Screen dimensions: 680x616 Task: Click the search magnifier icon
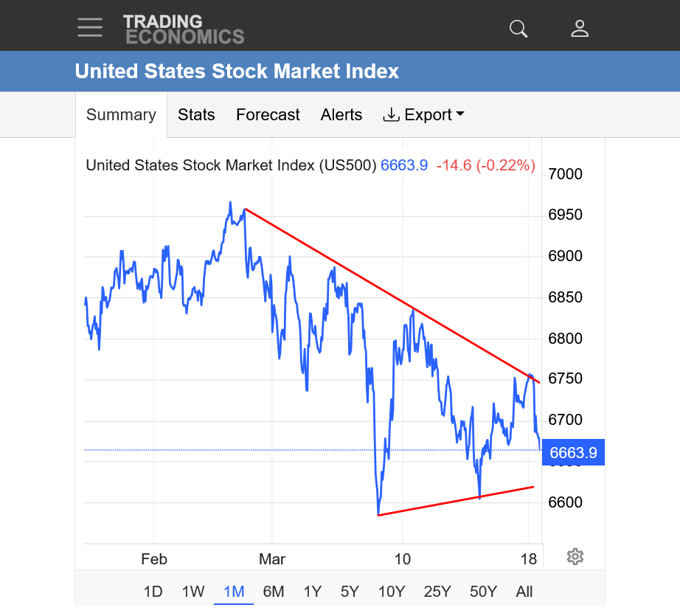pyautogui.click(x=518, y=29)
